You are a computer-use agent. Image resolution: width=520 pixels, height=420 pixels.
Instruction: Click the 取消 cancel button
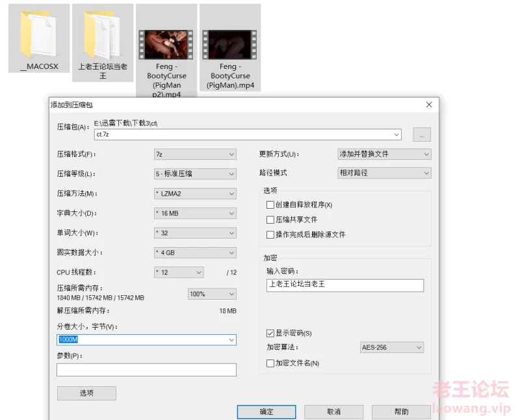tap(333, 412)
